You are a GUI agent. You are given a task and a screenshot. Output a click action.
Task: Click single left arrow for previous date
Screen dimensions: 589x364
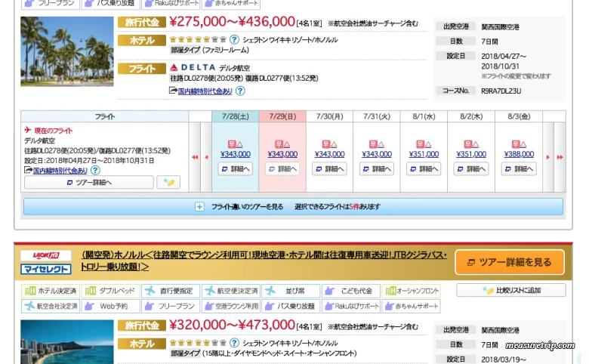click(x=206, y=157)
